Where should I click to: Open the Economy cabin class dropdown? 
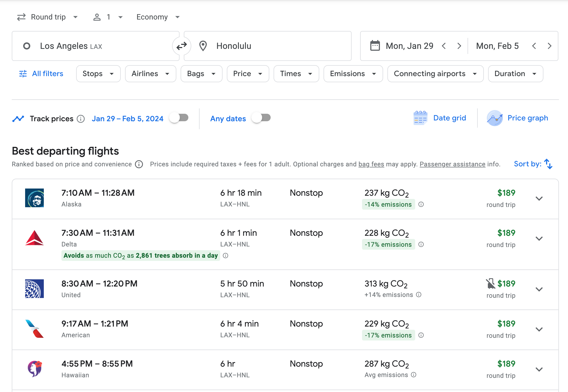[x=158, y=17]
